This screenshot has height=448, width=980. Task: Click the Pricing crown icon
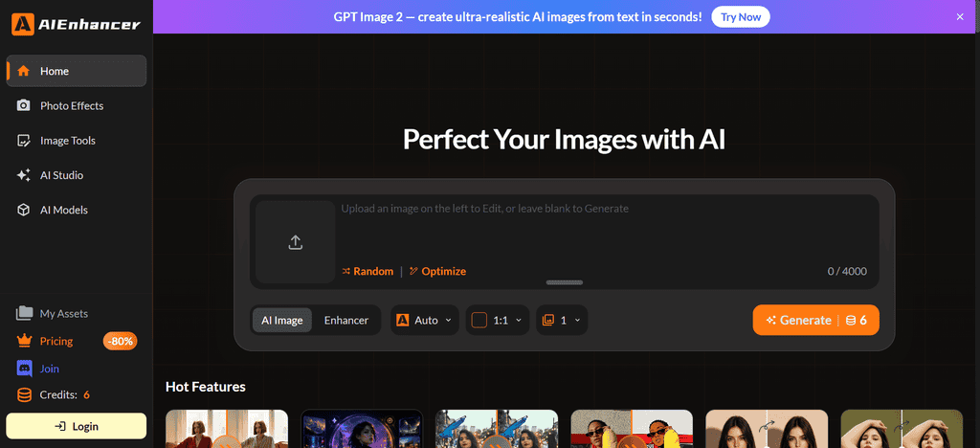point(24,341)
